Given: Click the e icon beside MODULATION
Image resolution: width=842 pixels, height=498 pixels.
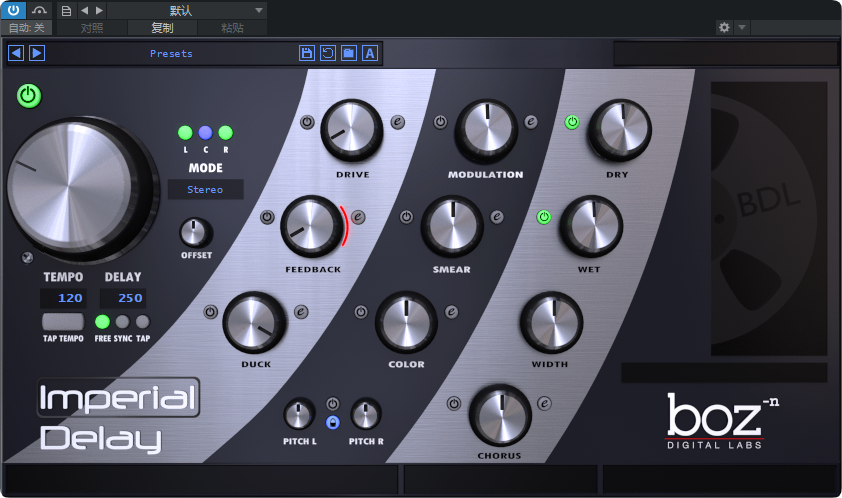Looking at the screenshot, I should (x=531, y=122).
